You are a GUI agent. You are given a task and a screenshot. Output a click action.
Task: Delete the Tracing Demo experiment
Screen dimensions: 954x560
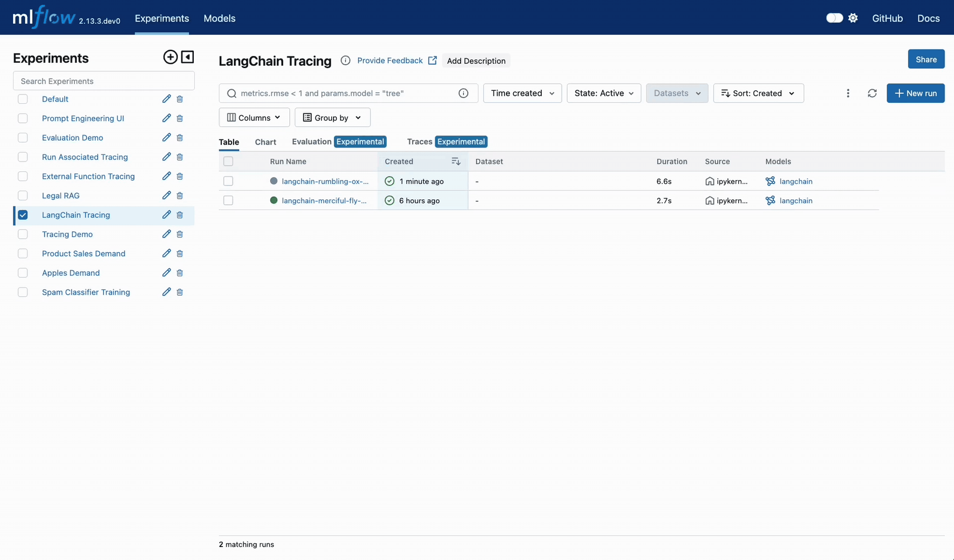point(179,234)
